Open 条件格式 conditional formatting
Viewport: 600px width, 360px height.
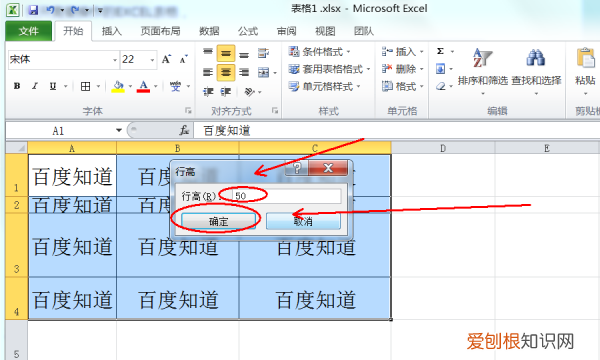click(320, 51)
